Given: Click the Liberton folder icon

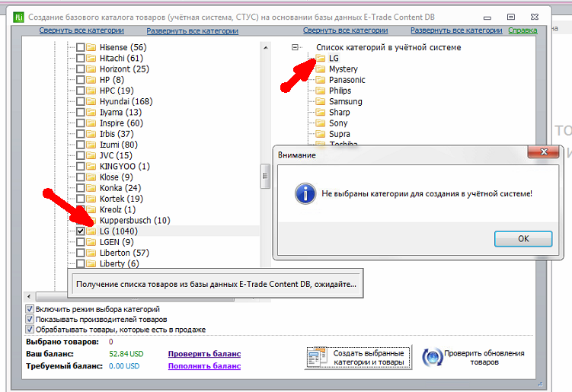Looking at the screenshot, I should [x=91, y=253].
